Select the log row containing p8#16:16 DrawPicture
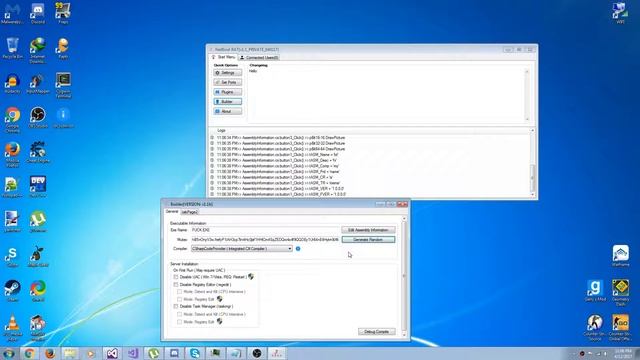The height and width of the screenshot is (360, 640). [x=278, y=138]
